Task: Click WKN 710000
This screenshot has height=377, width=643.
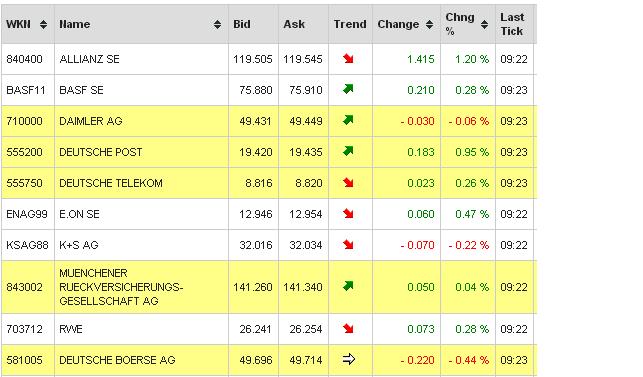Action: (x=24, y=121)
